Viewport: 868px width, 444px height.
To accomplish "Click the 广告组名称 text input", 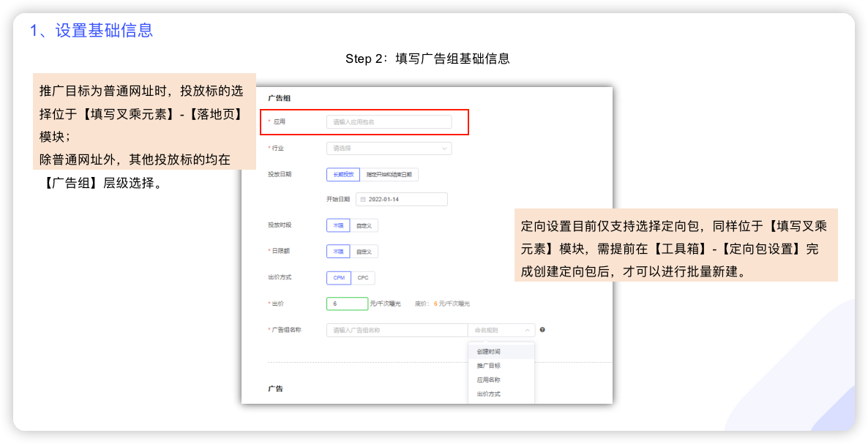I will pyautogui.click(x=397, y=331).
